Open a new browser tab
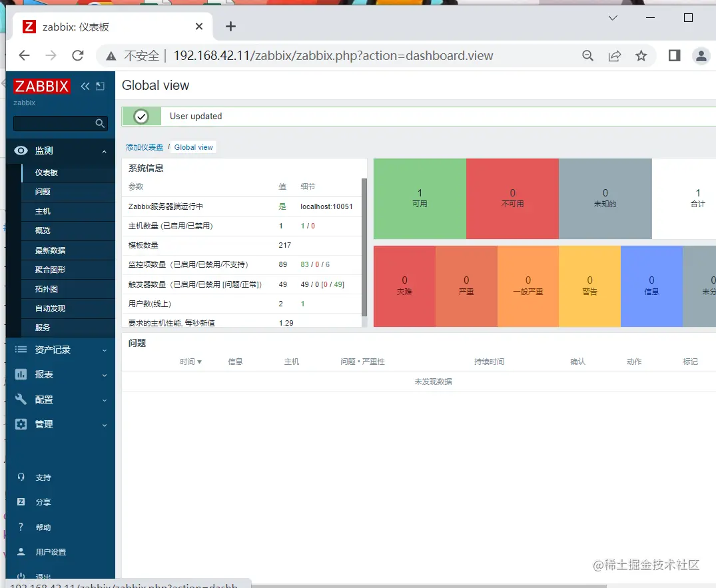This screenshot has width=716, height=588. pos(230,27)
